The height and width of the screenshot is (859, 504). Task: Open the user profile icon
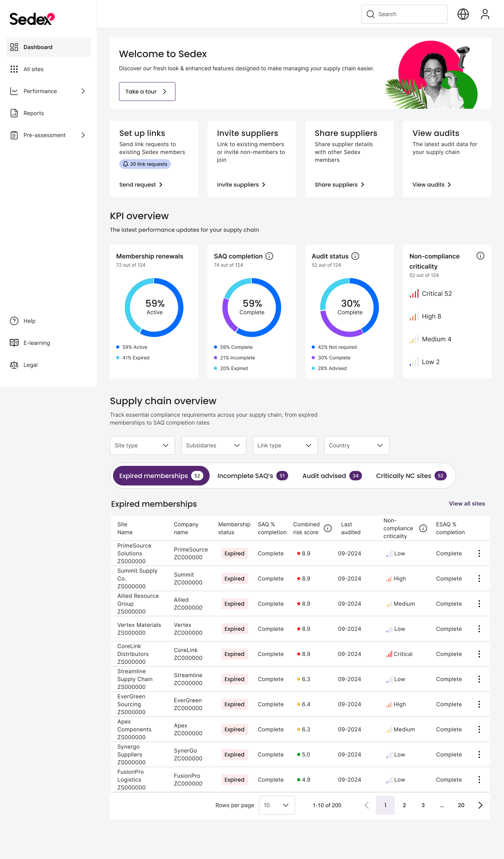(x=485, y=14)
